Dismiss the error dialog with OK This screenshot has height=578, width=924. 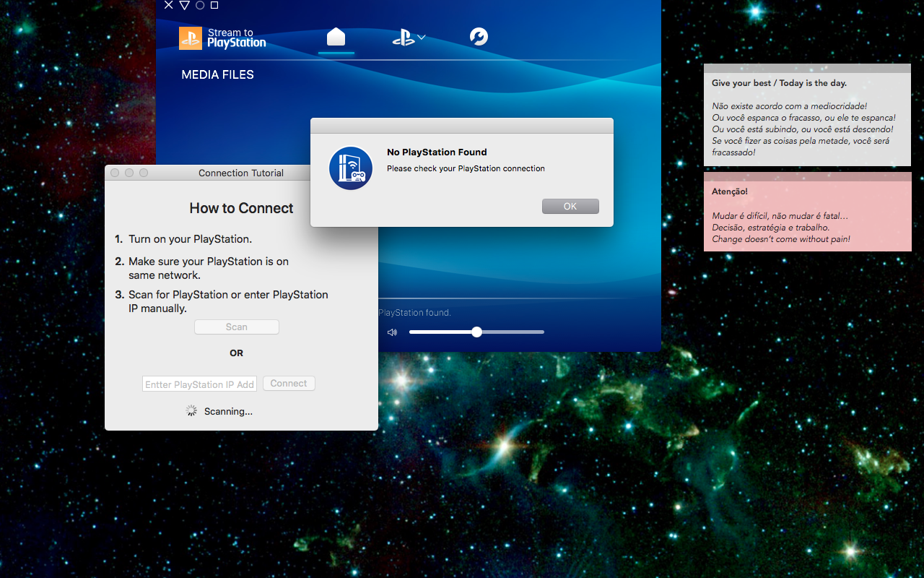(570, 207)
